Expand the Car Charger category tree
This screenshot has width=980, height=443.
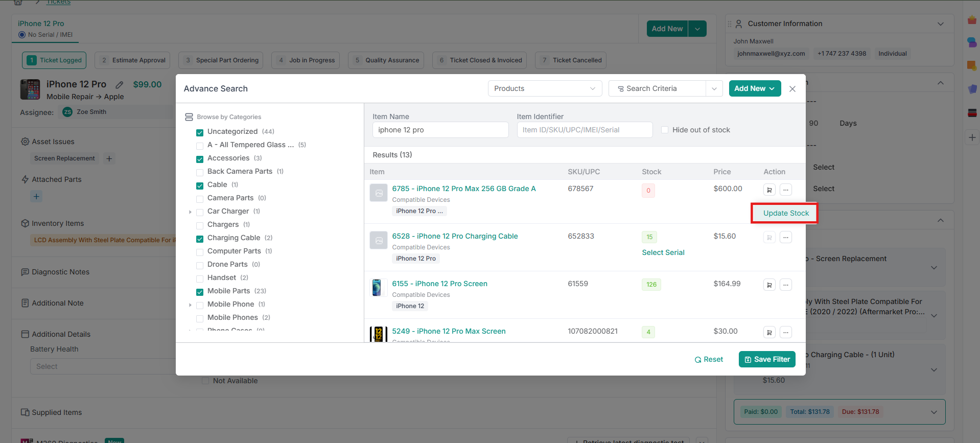coord(190,212)
